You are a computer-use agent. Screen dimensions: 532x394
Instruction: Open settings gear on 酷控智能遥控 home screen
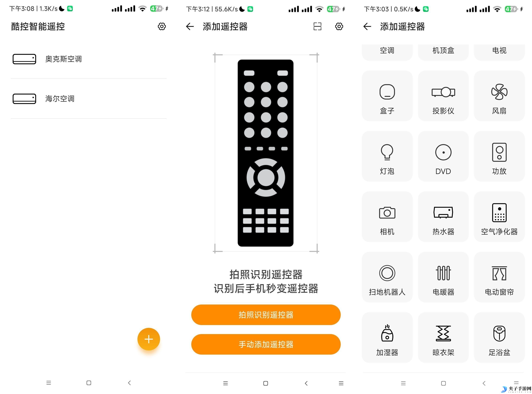click(162, 26)
